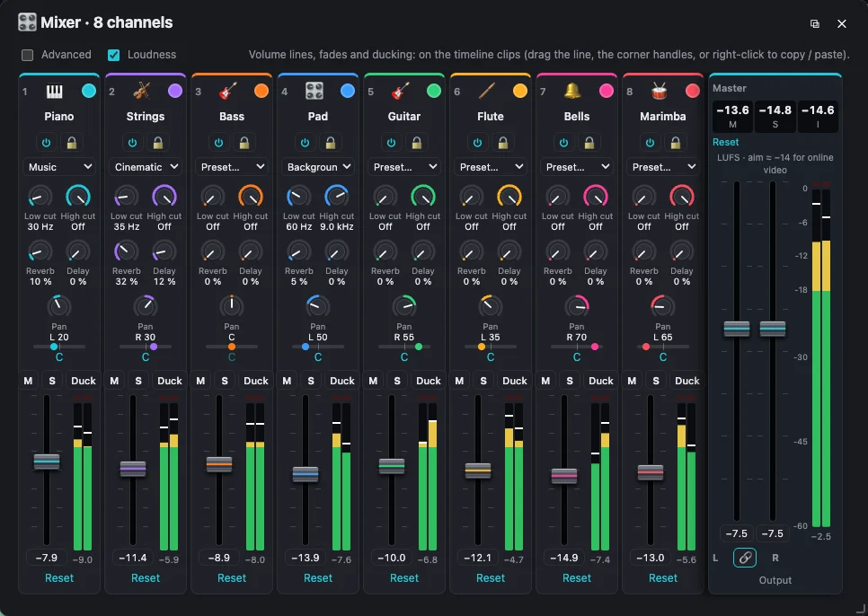Click the Master left output fader handle
The width and height of the screenshot is (868, 616).
pos(737,329)
